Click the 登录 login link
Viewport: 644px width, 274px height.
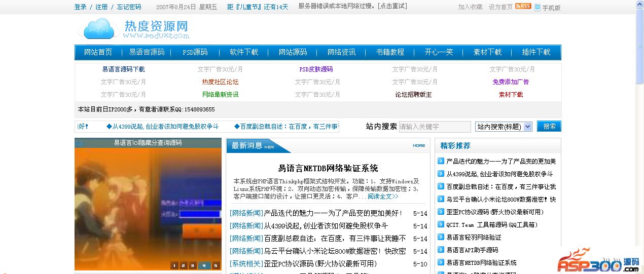[80, 7]
